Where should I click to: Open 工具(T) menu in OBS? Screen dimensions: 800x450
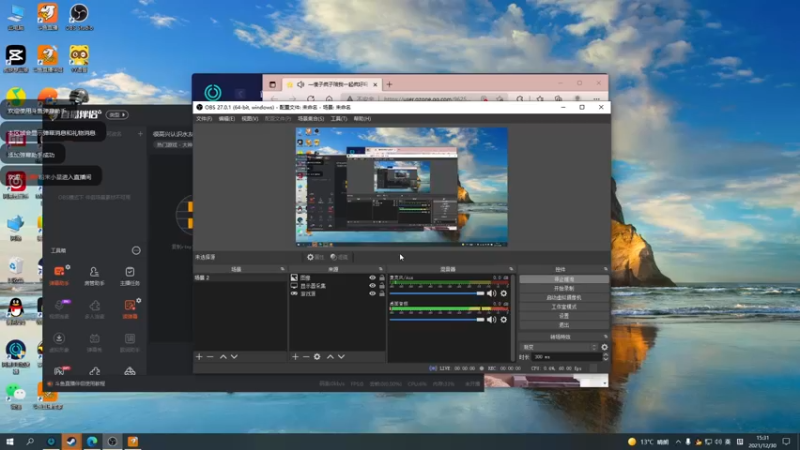click(338, 118)
